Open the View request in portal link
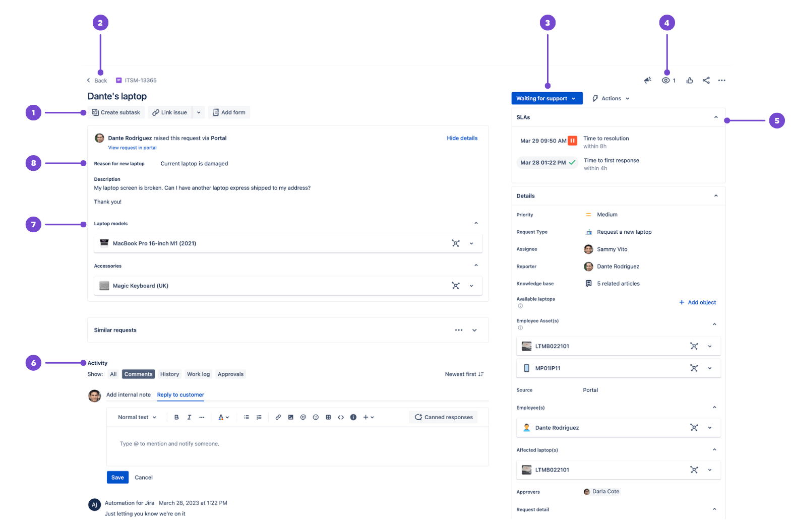This screenshot has width=792, height=532. pos(132,148)
